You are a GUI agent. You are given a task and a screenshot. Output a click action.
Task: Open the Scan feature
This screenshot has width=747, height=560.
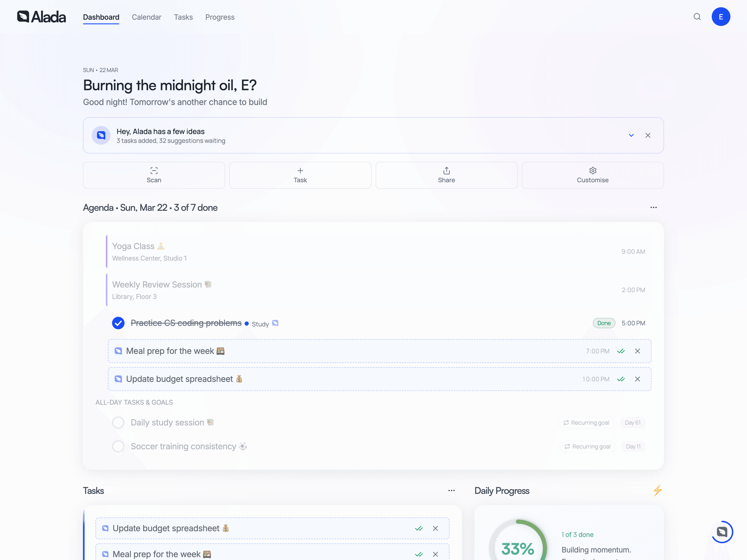click(x=154, y=175)
